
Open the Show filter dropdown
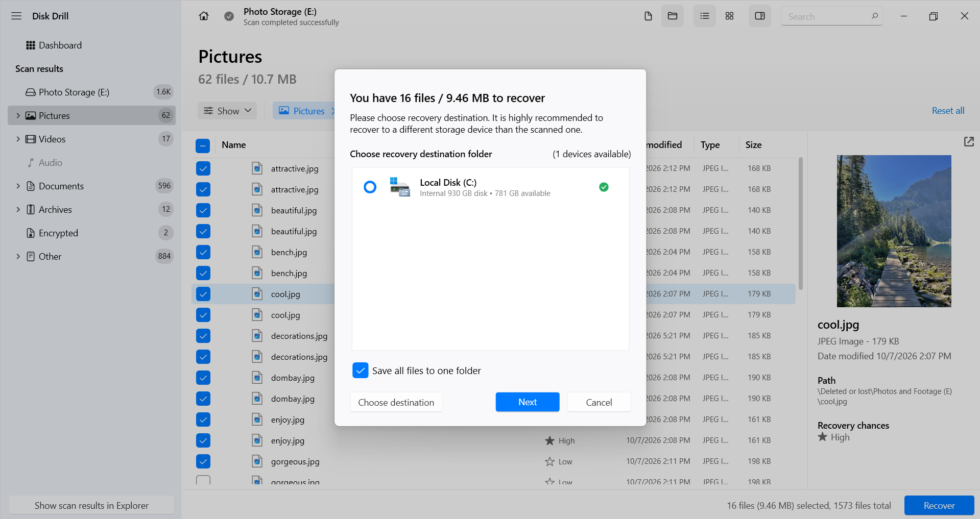pyautogui.click(x=227, y=111)
